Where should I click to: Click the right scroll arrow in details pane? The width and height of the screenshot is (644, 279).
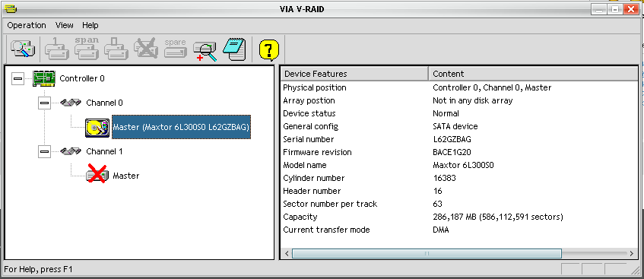pos(631,253)
